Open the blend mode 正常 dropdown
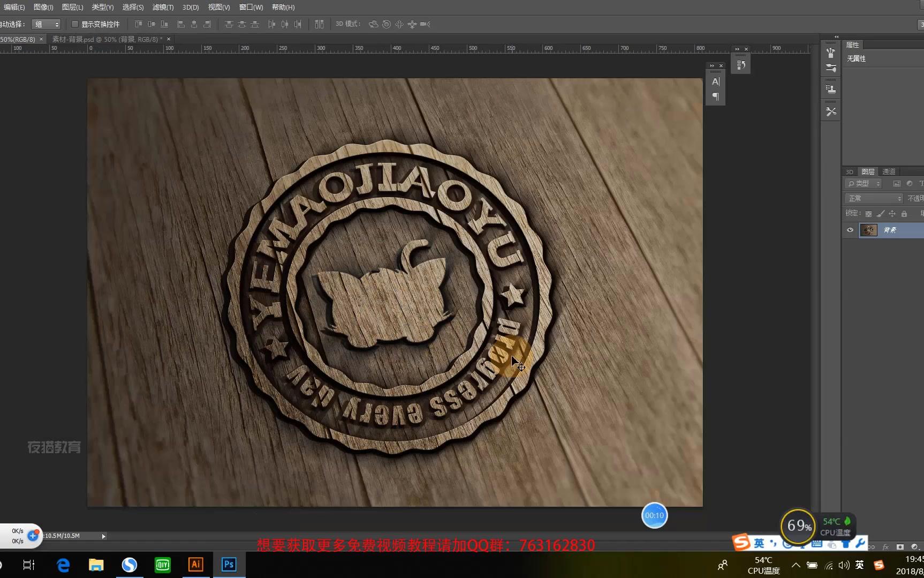The width and height of the screenshot is (924, 578). point(874,198)
